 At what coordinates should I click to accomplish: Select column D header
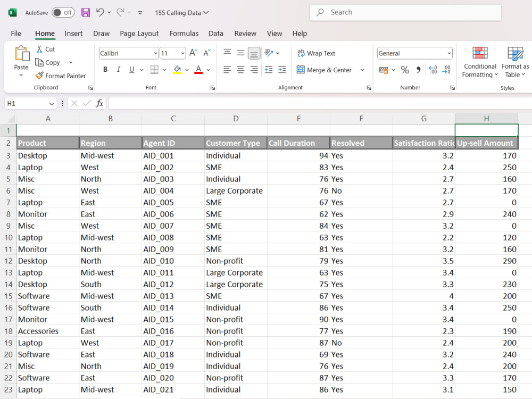236,119
